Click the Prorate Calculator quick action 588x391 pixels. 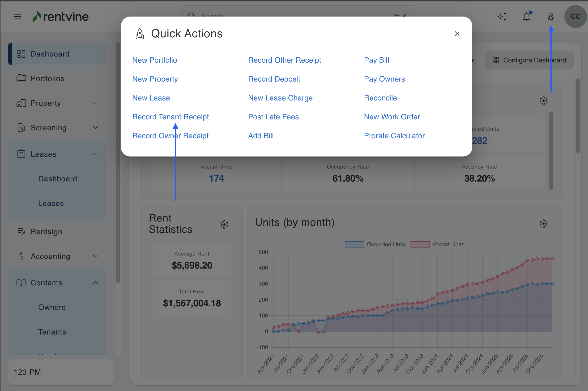tap(394, 136)
